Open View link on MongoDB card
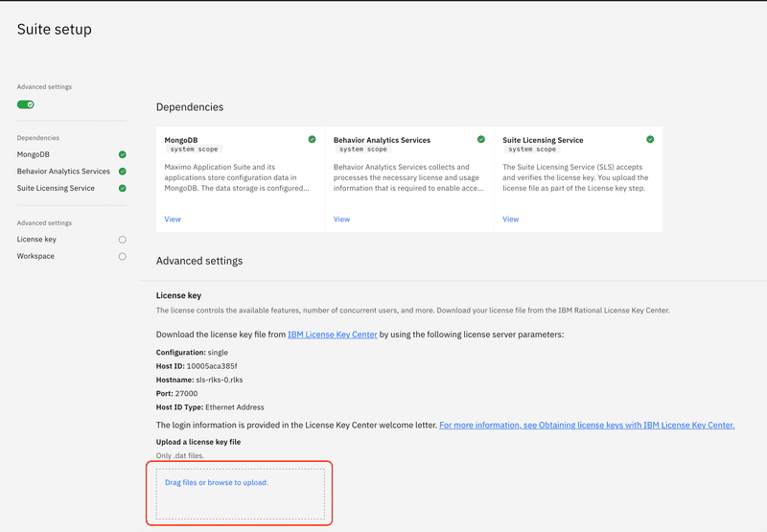Screen dimensions: 767x532 [x=173, y=220]
